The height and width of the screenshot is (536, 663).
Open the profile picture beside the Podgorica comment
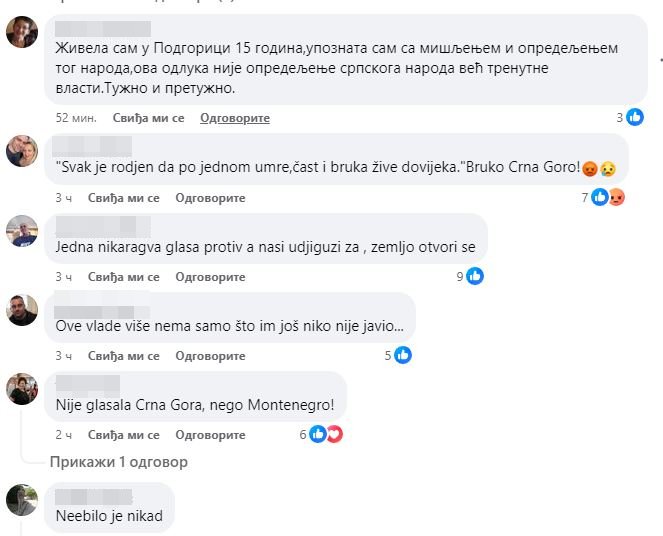point(22,33)
